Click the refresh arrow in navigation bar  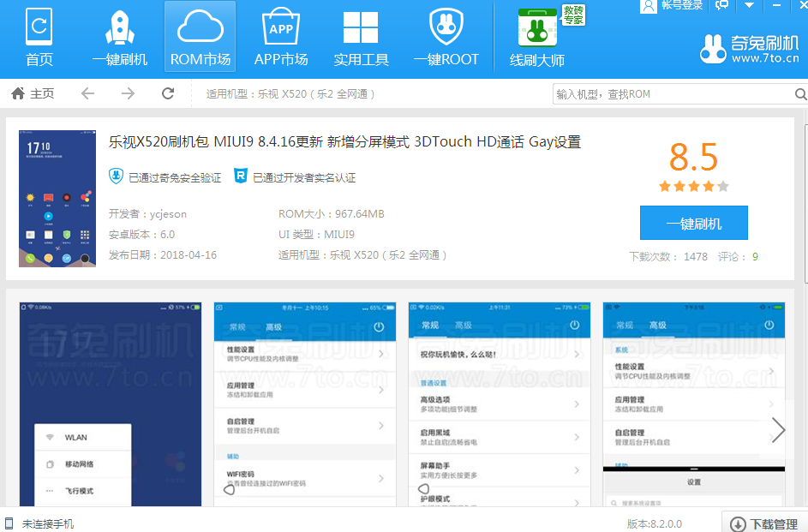point(168,93)
